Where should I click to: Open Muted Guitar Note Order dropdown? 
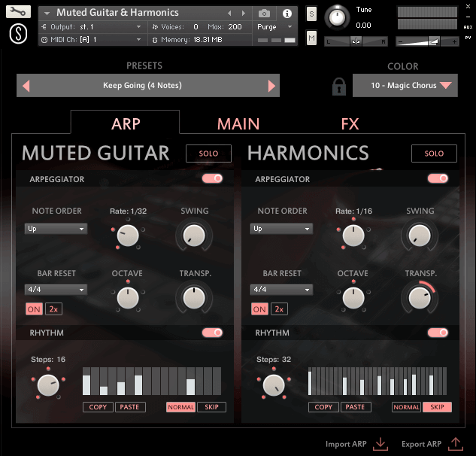[56, 229]
